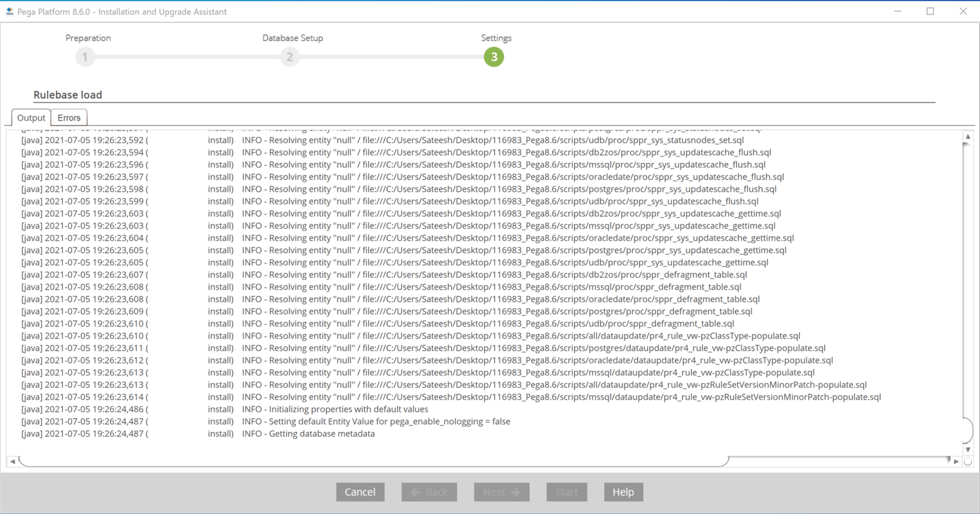Click step 1 Preparation circle
The image size is (980, 514).
(x=85, y=57)
